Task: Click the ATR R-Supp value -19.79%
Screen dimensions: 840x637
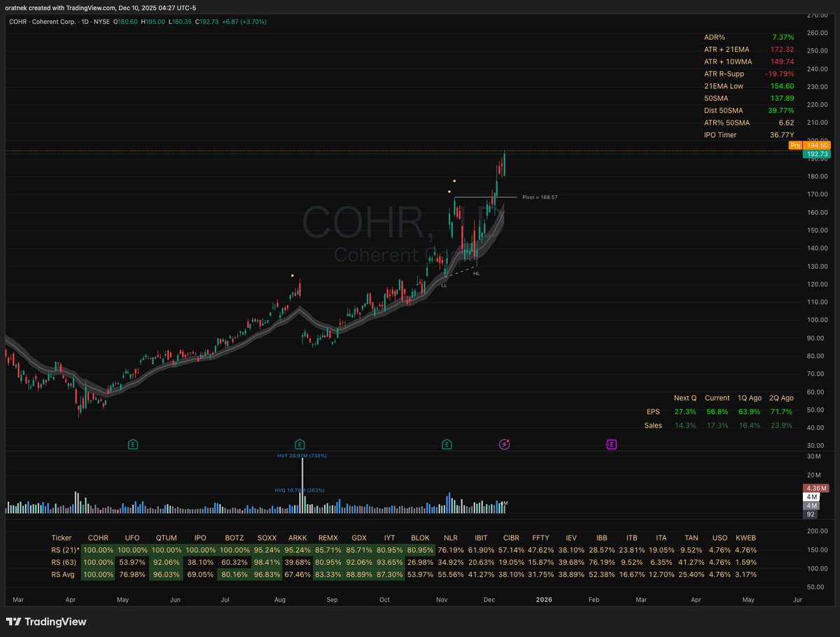Action: click(778, 73)
